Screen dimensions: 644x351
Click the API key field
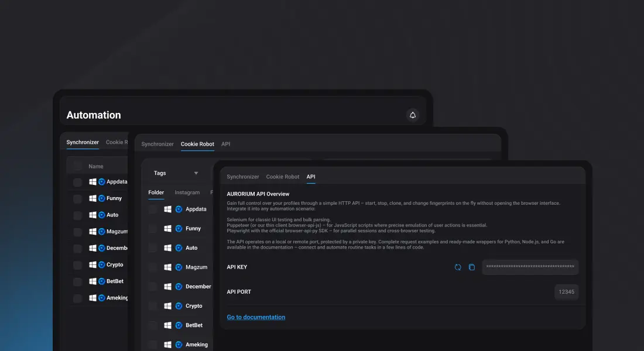click(530, 267)
